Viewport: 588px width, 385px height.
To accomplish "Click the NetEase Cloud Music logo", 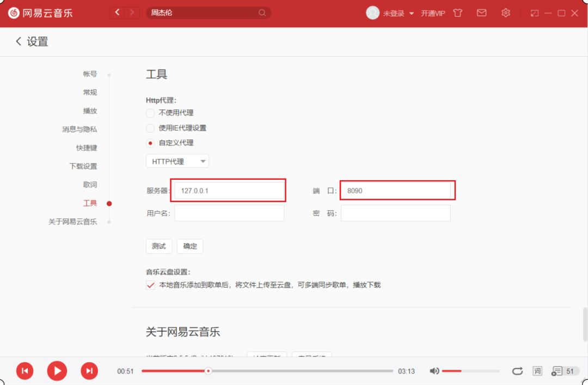I will coord(40,13).
